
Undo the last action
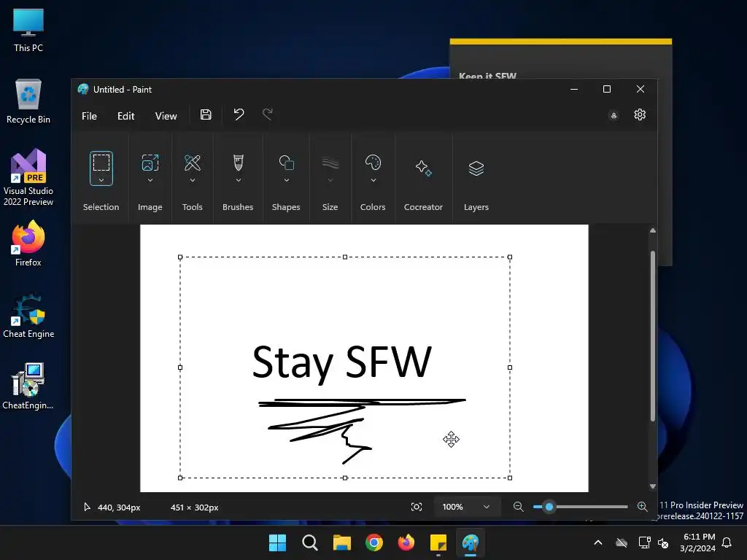[239, 114]
